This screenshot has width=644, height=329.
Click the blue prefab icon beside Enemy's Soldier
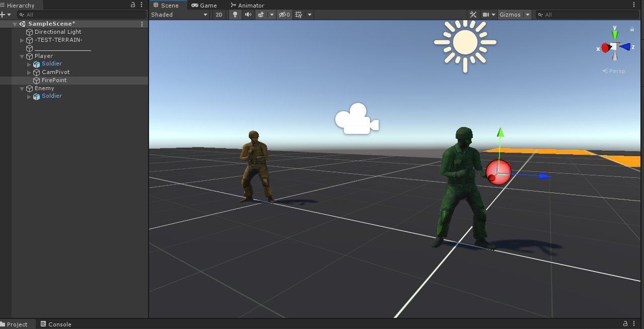[36, 96]
